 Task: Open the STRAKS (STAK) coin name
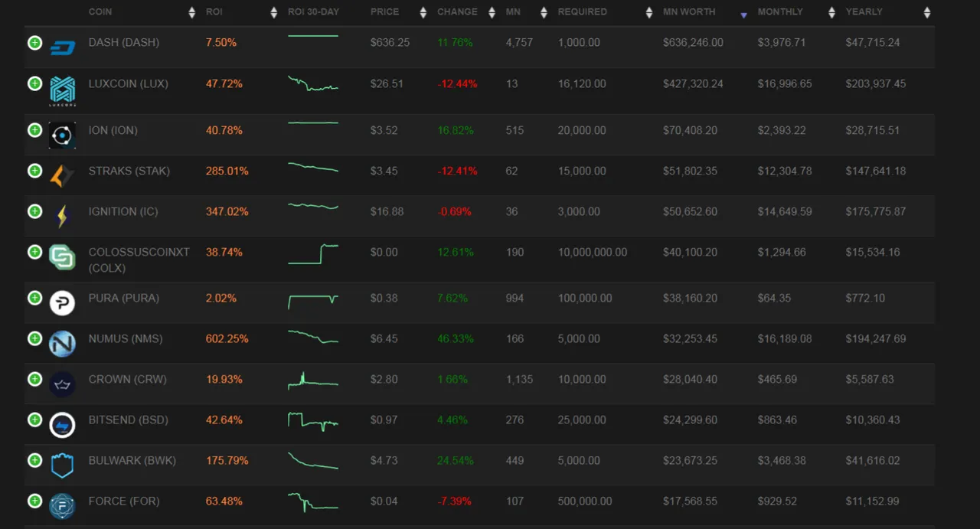coord(129,171)
